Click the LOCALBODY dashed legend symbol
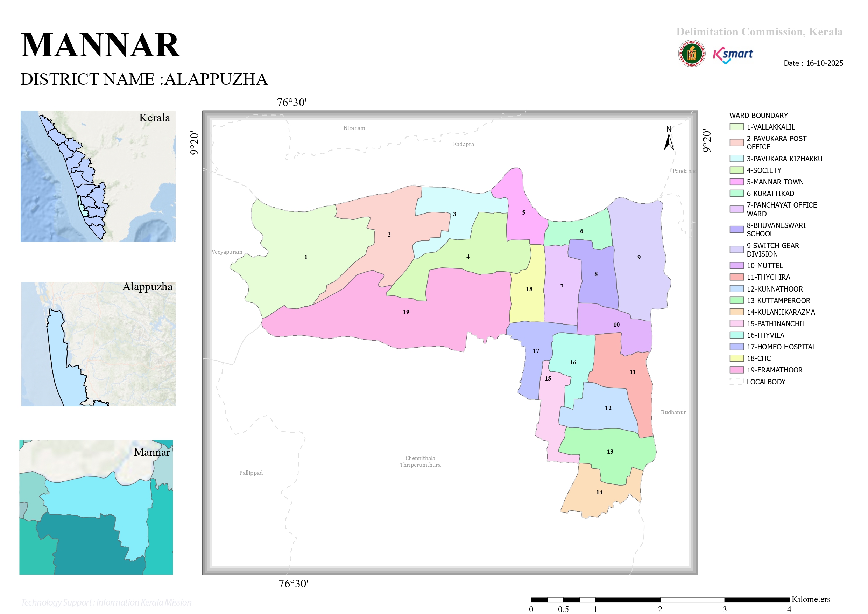The image size is (868, 614). point(736,381)
